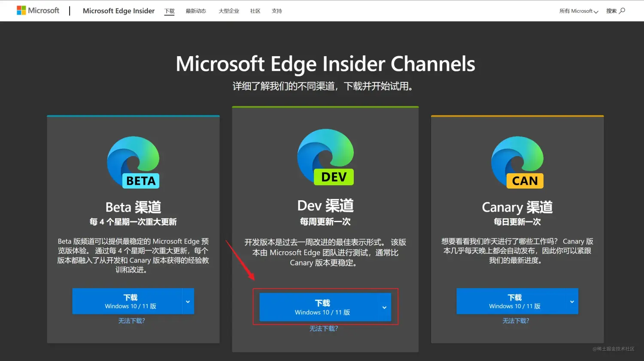Click 无法下载? link under Beta card
644x361 pixels.
point(132,321)
